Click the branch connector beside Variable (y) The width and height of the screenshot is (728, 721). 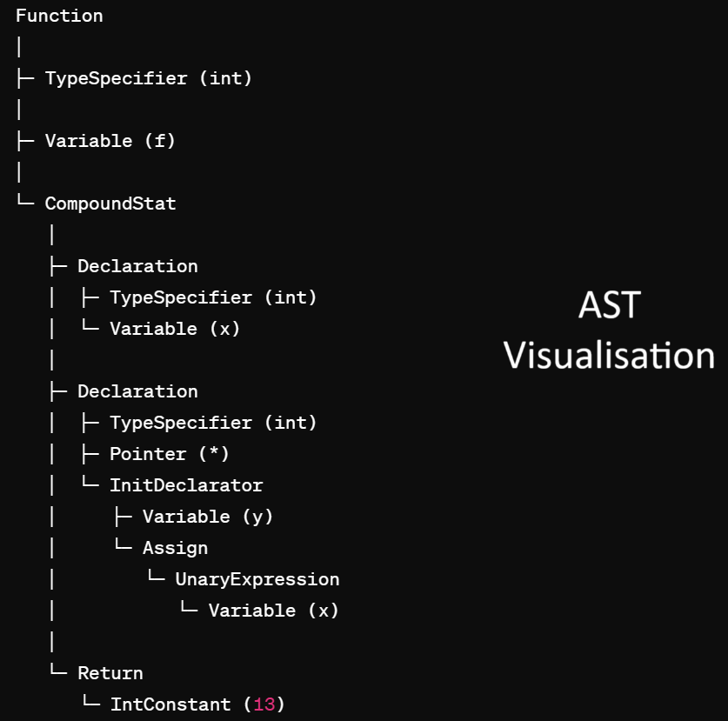(x=123, y=517)
